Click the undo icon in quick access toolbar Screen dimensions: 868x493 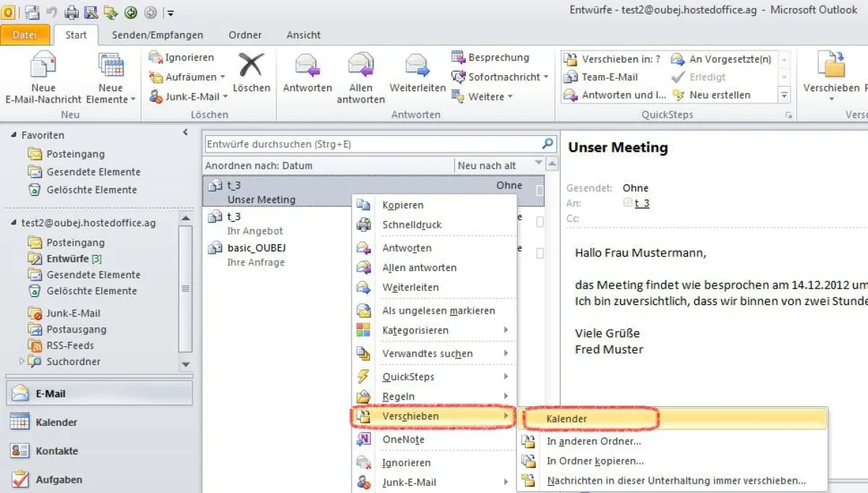(51, 12)
